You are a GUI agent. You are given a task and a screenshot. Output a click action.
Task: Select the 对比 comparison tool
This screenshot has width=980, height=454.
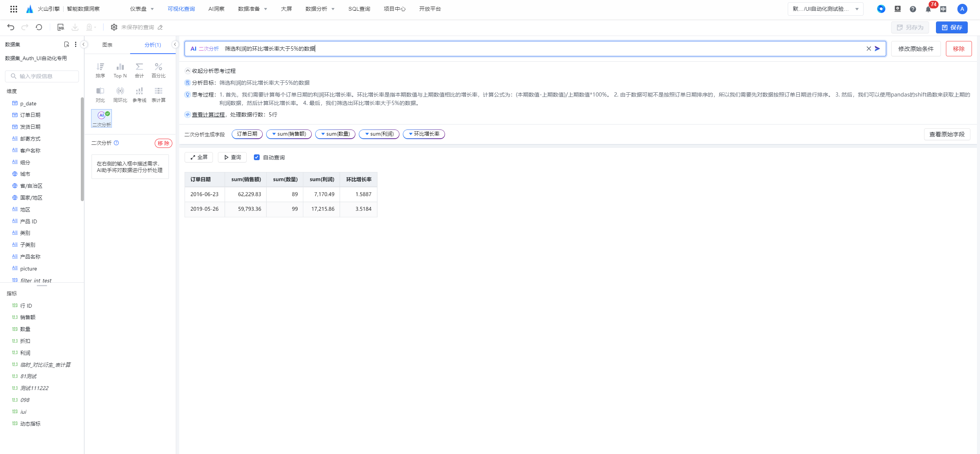100,95
